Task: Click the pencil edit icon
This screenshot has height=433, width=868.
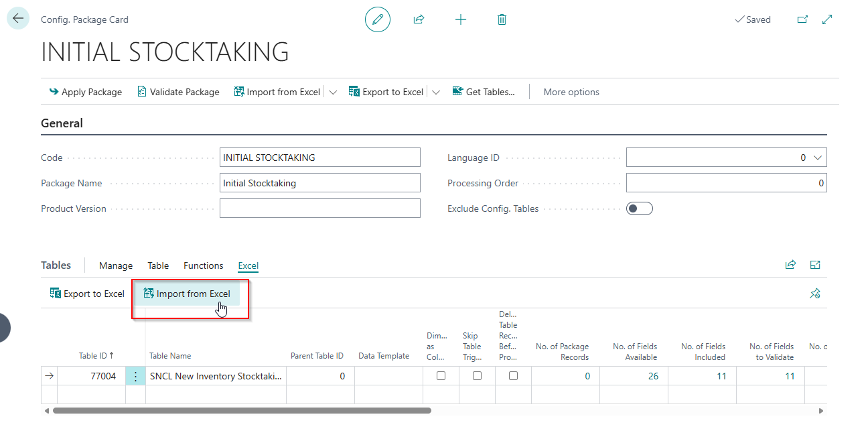Action: coord(378,19)
